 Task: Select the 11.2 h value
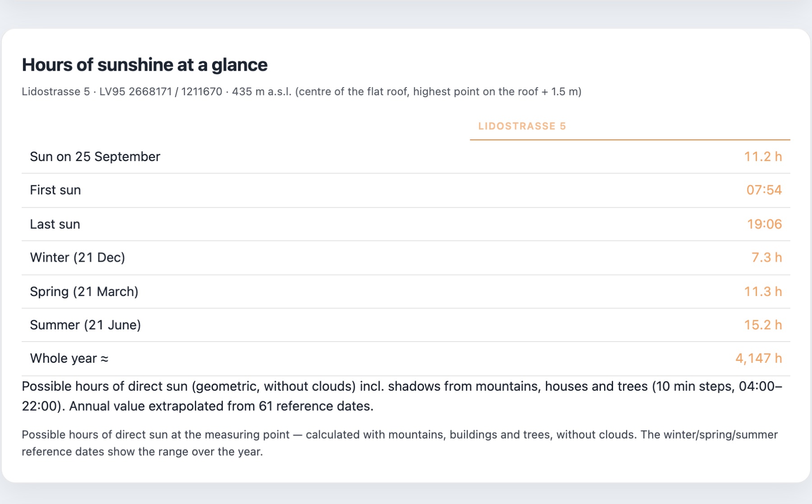763,157
